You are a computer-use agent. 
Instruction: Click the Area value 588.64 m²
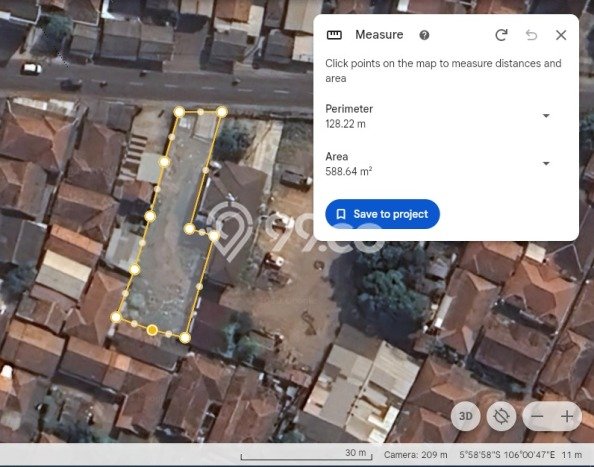(349, 171)
